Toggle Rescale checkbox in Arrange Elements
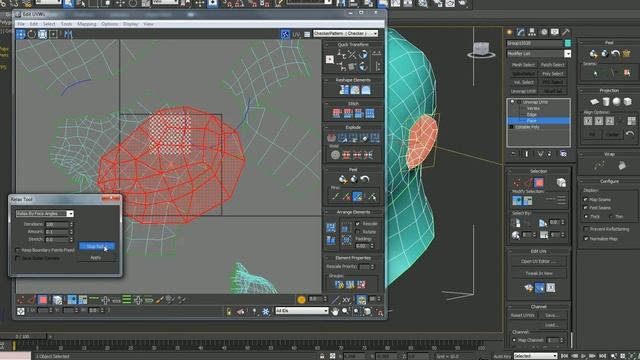This screenshot has width=640, height=360. 358,224
